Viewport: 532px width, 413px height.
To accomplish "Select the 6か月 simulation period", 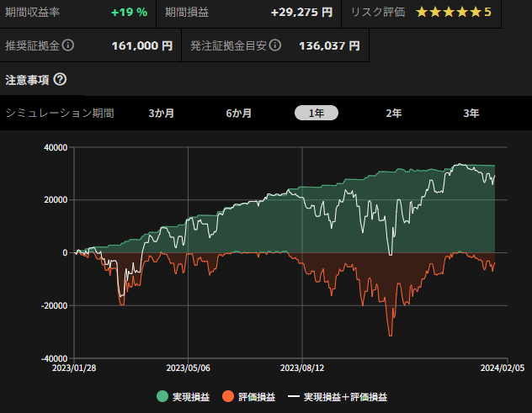I will (239, 113).
